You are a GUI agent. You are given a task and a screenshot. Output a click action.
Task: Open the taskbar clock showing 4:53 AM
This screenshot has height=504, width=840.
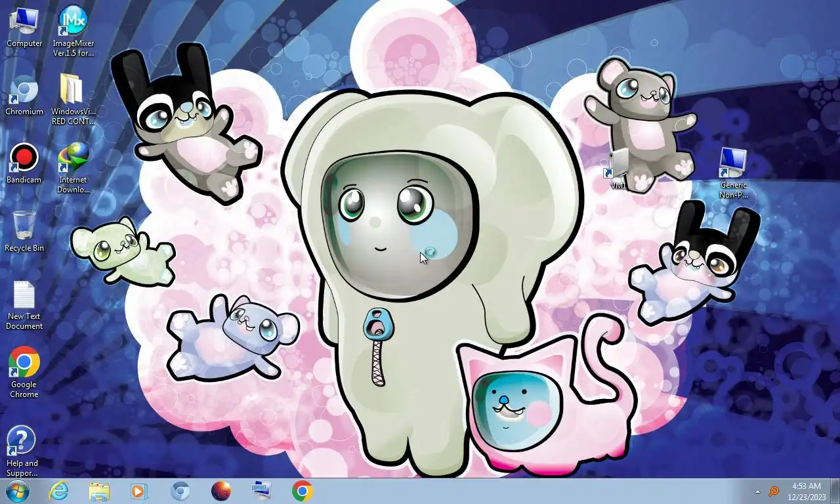point(807,492)
